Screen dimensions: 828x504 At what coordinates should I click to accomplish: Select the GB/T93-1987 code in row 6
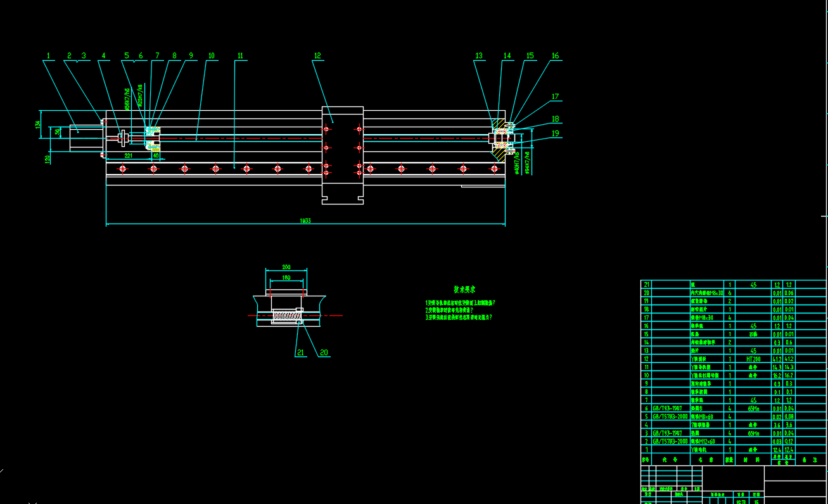point(670,408)
